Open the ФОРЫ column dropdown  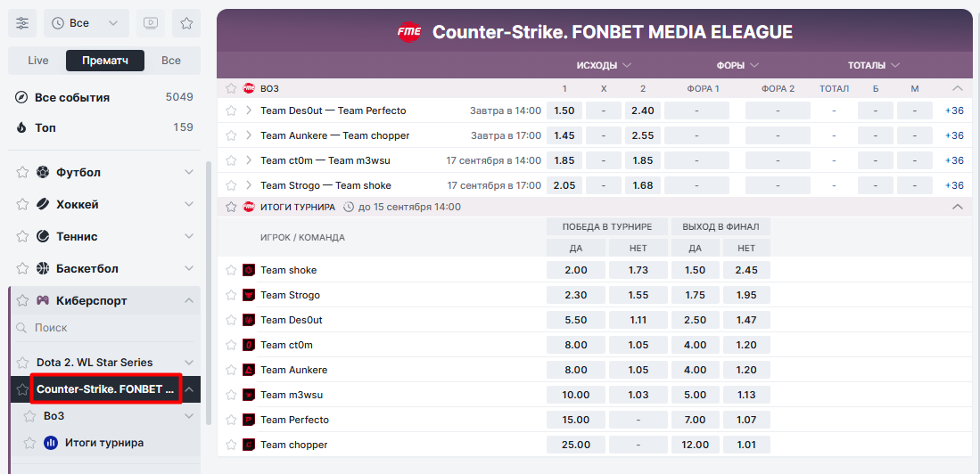coord(737,65)
